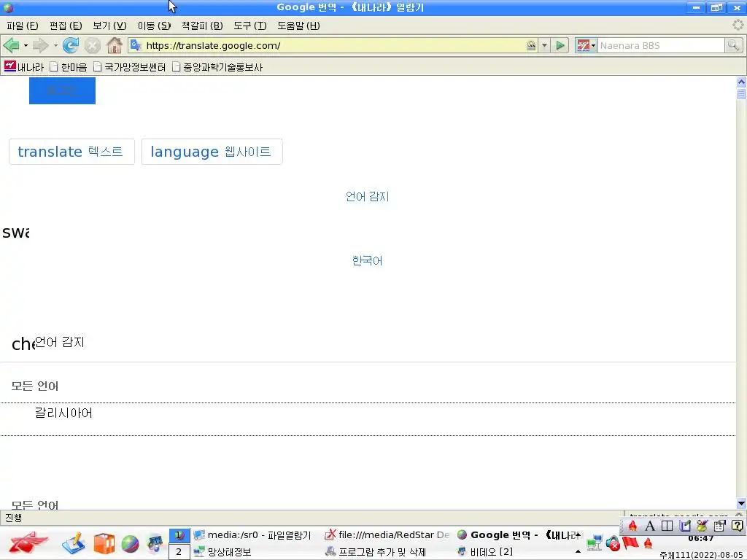Click the 모든 언어 heading above 갈리시아어

click(35, 386)
